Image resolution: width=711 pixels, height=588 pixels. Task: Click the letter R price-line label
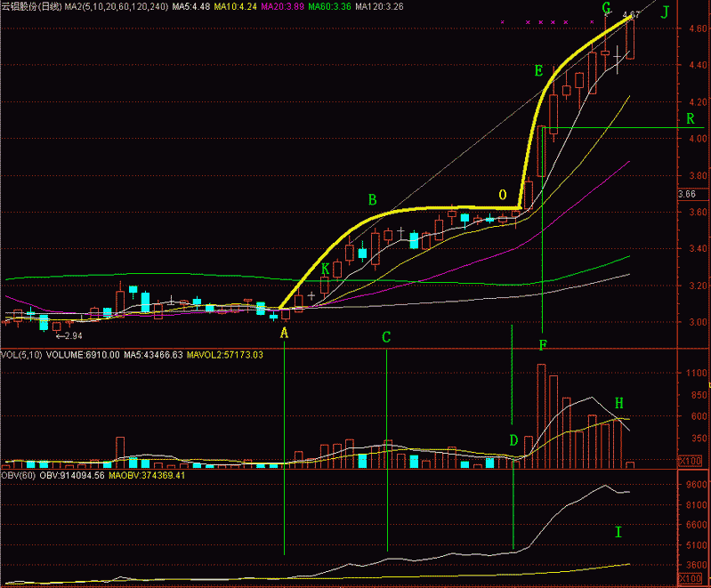coord(690,119)
